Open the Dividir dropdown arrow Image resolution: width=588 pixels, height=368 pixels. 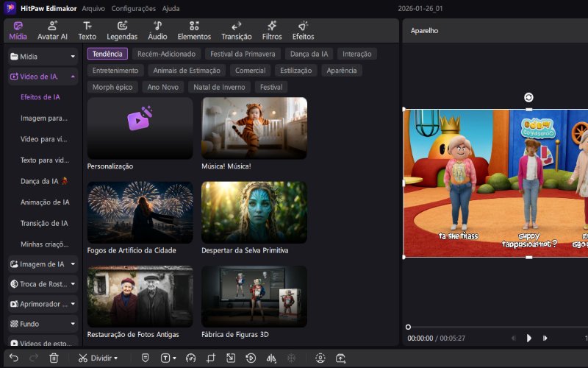pyautogui.click(x=115, y=358)
